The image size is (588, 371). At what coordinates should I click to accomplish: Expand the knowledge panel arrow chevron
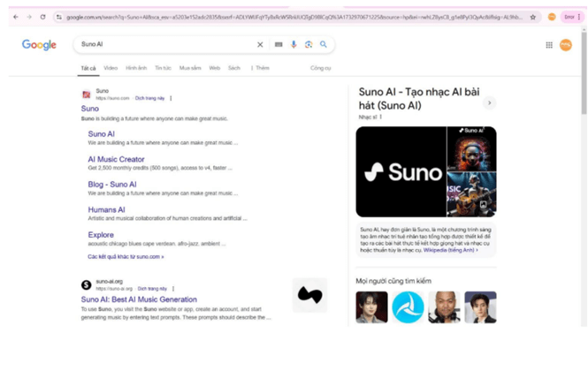pos(489,103)
